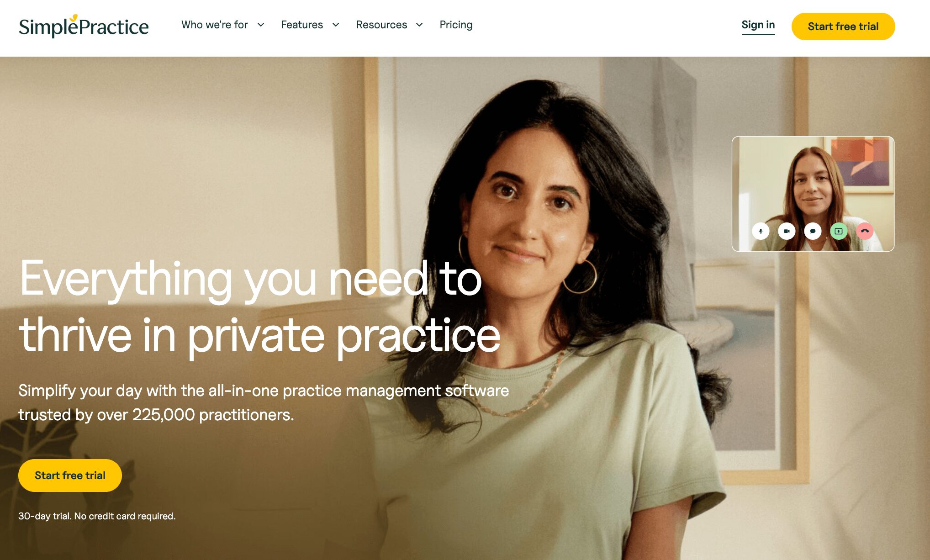Select the video call thumbnail preview

coord(813,194)
